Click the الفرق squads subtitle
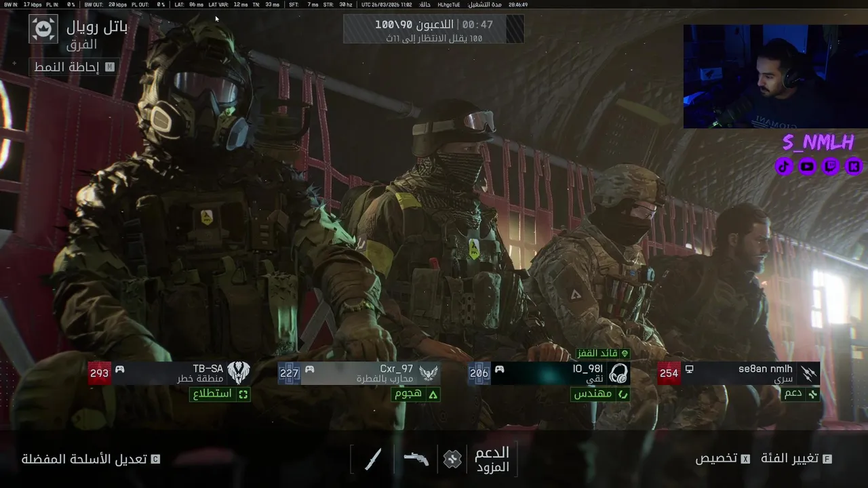The height and width of the screenshot is (488, 868). click(x=82, y=45)
